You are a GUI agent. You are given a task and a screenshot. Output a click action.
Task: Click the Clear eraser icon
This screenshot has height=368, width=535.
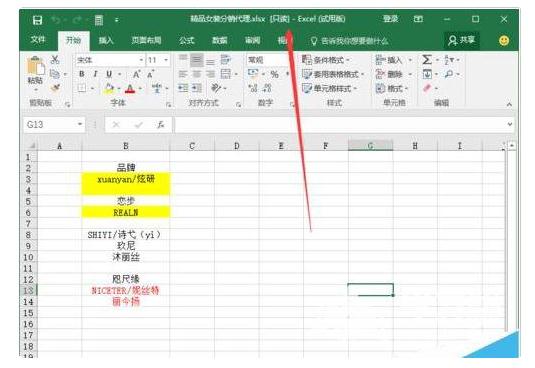click(x=427, y=88)
